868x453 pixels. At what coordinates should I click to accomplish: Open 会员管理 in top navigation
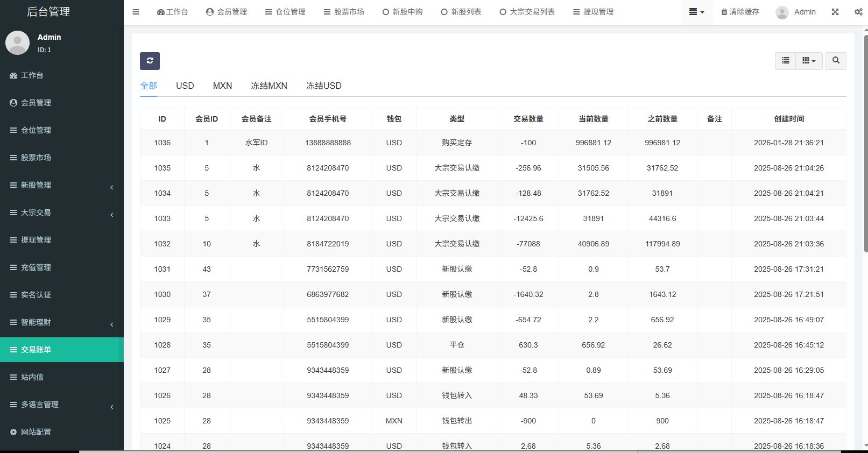click(227, 12)
